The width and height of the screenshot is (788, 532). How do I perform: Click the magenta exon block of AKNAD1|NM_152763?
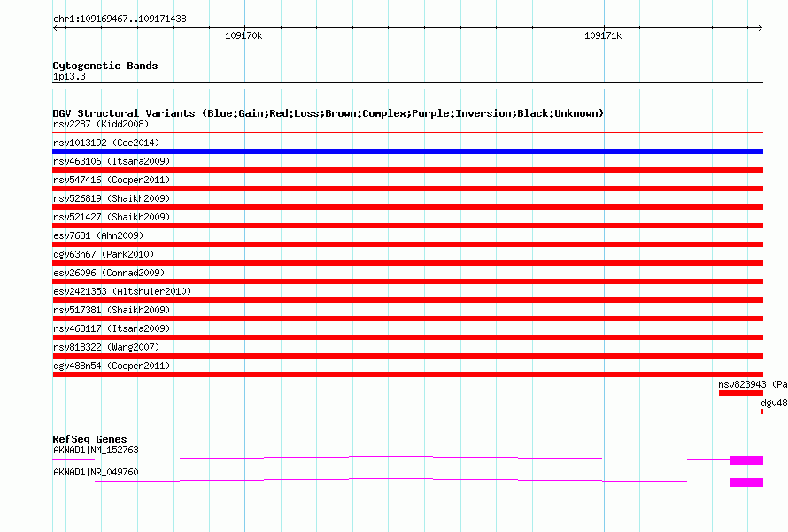pos(746,460)
